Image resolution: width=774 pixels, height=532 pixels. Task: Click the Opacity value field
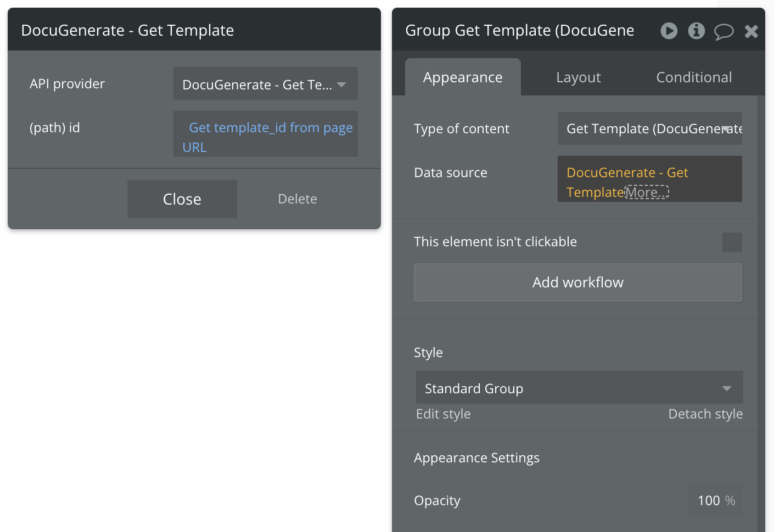tap(715, 500)
